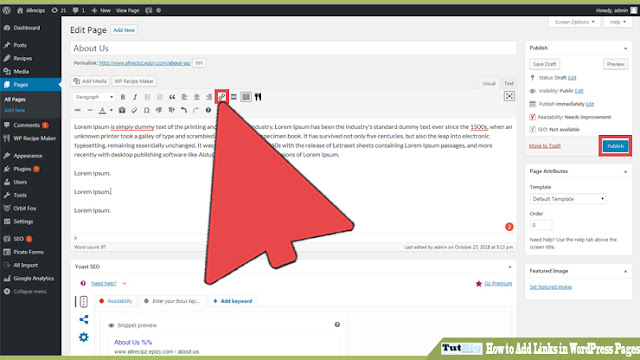Apply strikethrough formatting
The width and height of the screenshot is (640, 360).
coord(78,110)
